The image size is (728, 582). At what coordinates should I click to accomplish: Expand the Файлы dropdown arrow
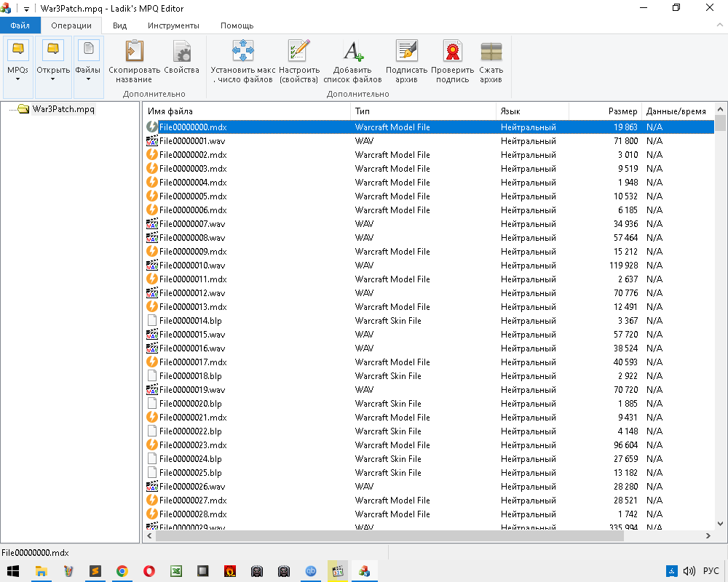(88, 79)
